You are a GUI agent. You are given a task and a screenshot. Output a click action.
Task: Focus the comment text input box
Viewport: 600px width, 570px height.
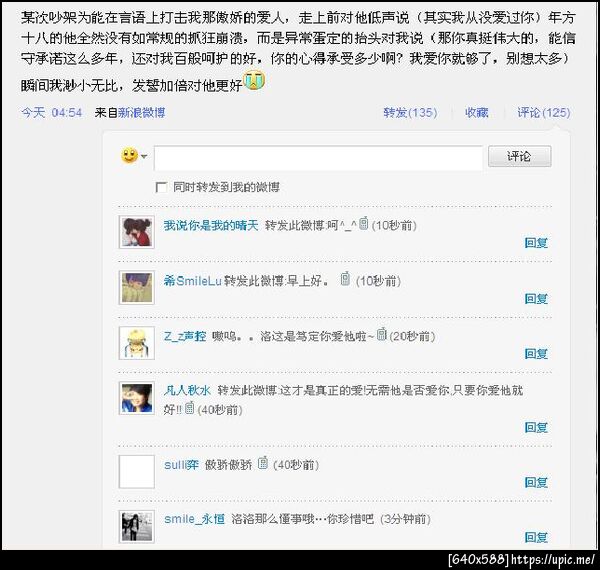(318, 158)
